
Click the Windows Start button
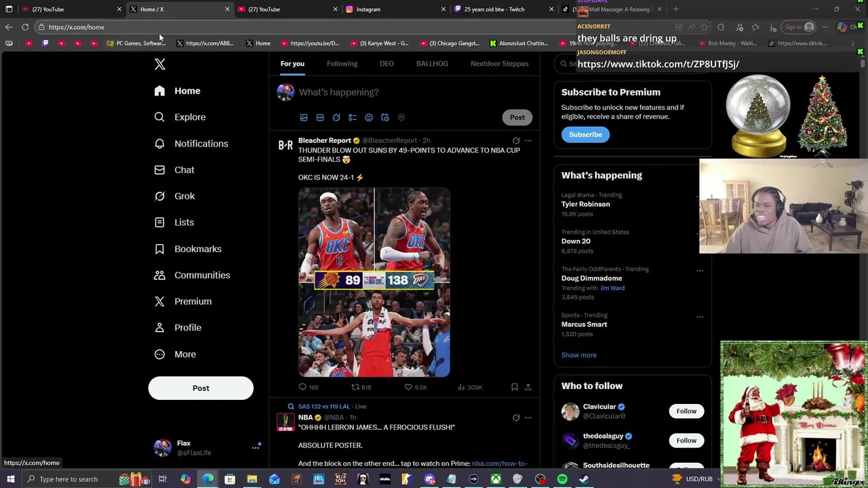click(9, 479)
